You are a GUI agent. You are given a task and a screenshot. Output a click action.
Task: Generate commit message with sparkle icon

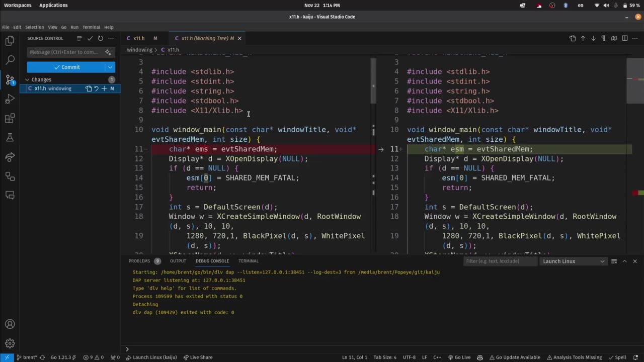tap(108, 52)
